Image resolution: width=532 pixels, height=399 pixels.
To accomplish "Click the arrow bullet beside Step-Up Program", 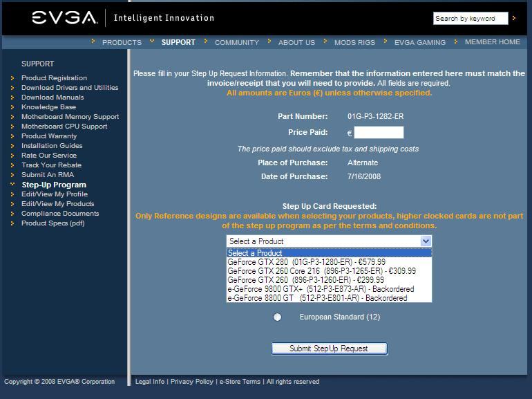I will [12, 184].
